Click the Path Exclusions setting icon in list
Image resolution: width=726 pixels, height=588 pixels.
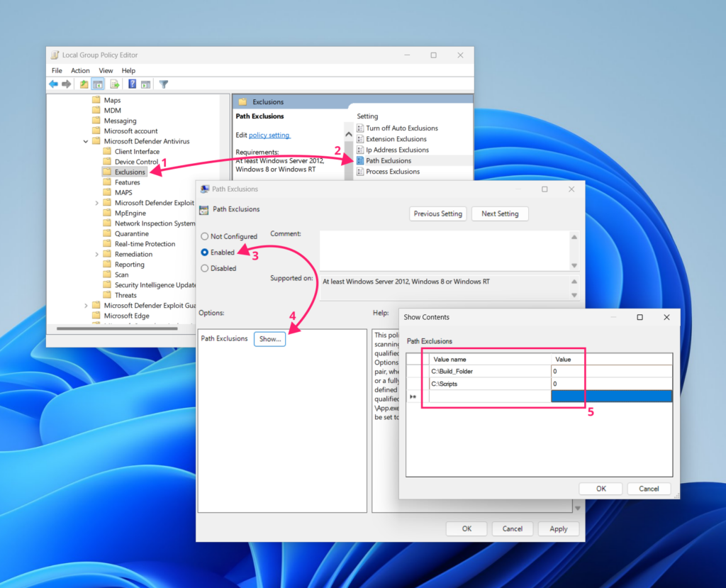[360, 161]
